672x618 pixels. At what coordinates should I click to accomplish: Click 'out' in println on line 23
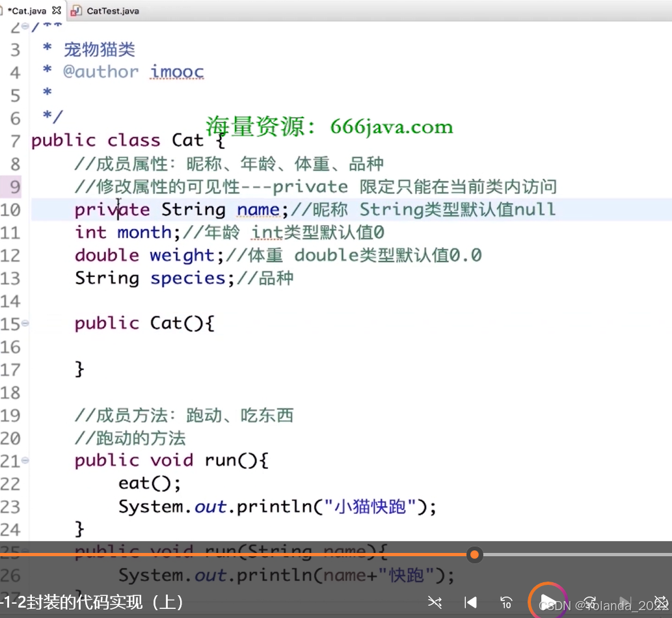tap(210, 507)
